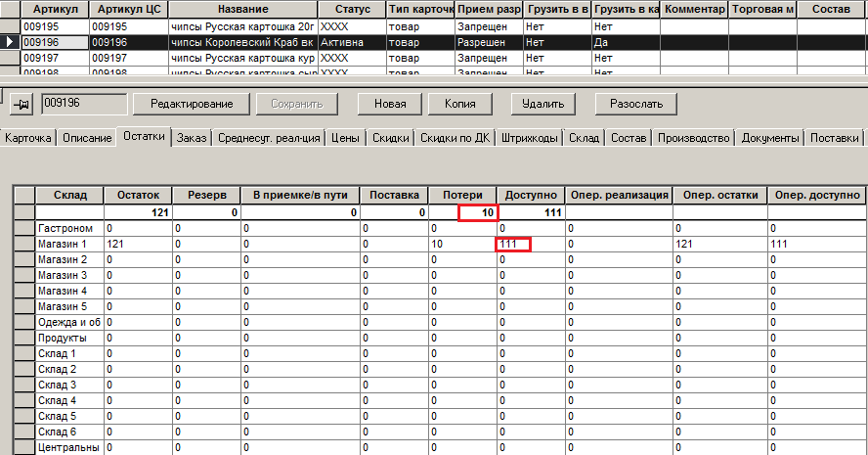Screen dimensions: 868x455
Task: Select the Остатки tab
Action: [144, 136]
